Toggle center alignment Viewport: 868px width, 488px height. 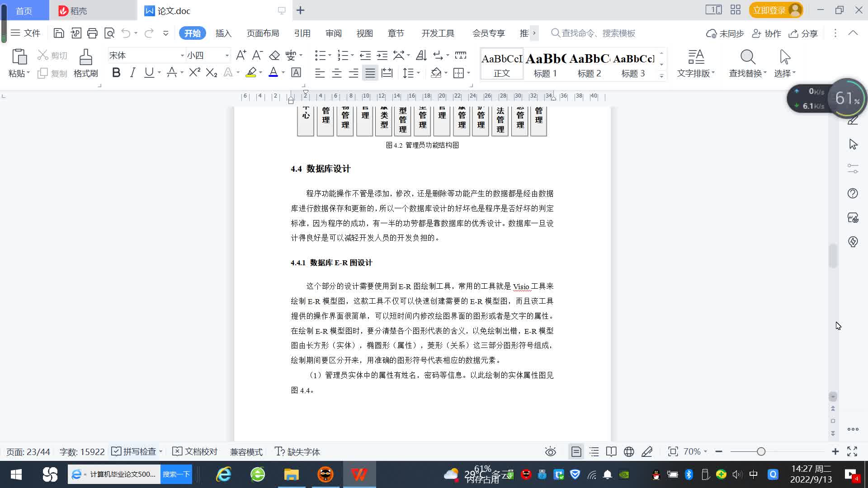[336, 73]
